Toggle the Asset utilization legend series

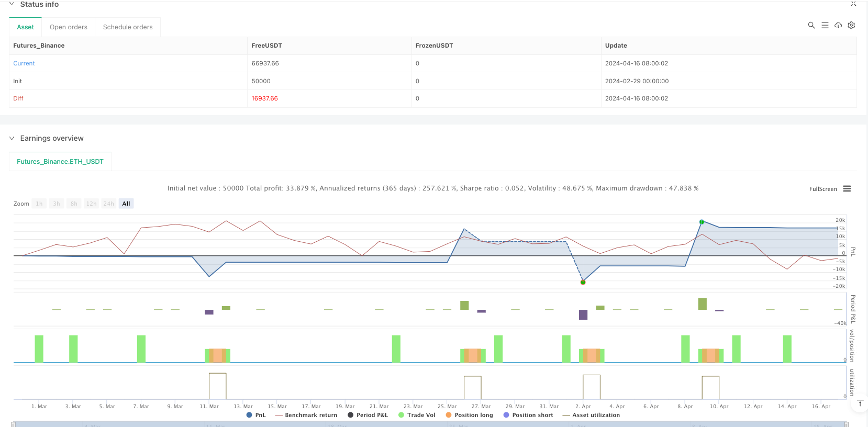tap(591, 415)
